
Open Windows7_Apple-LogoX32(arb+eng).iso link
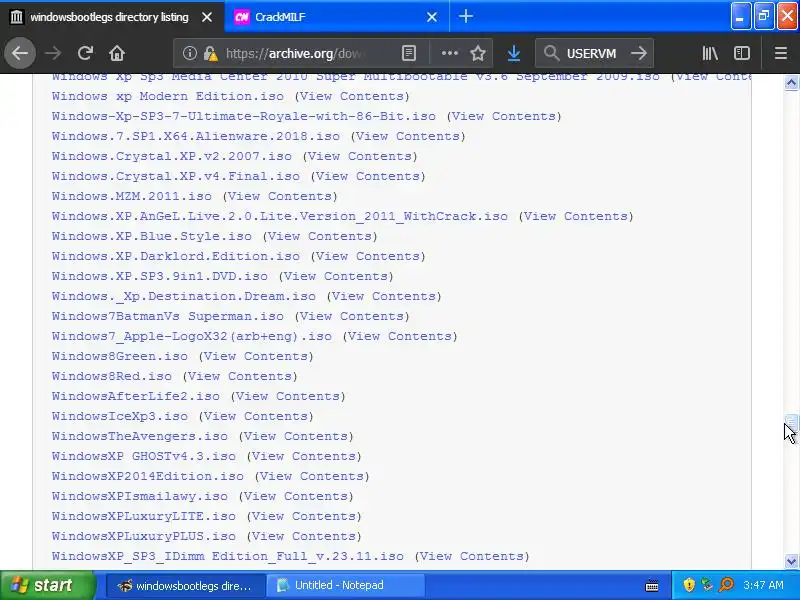(x=191, y=336)
